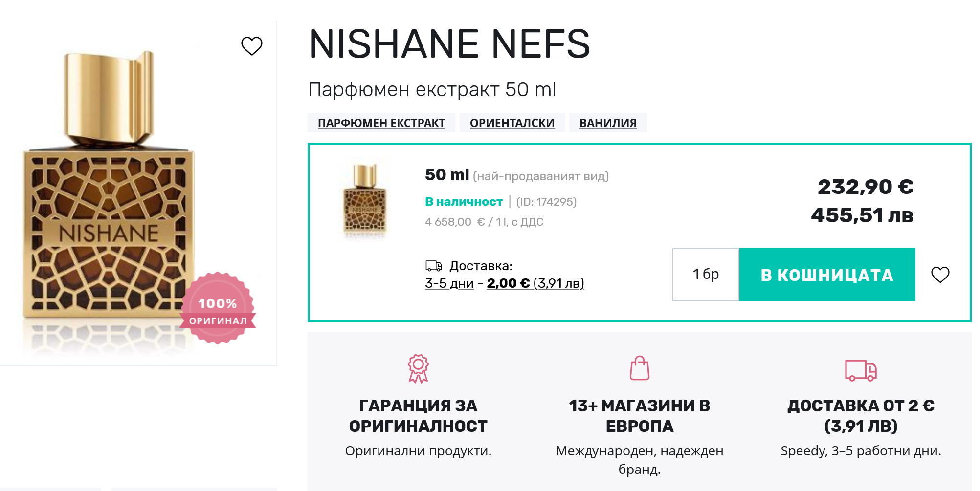Click the 1 бр quantity field

tap(706, 275)
